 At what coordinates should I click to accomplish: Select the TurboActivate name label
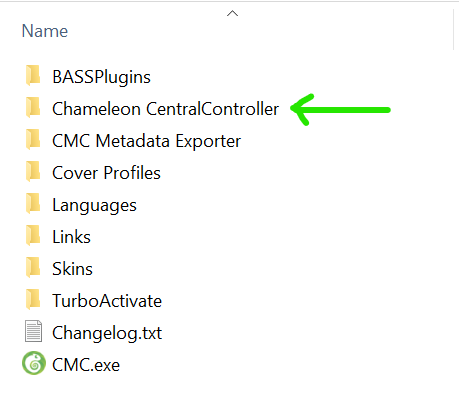(x=107, y=301)
